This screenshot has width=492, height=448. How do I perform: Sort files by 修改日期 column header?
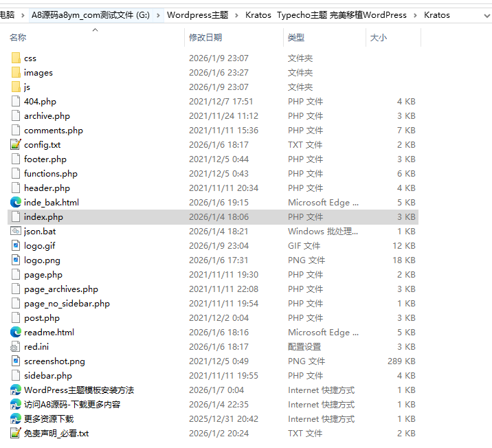(205, 38)
